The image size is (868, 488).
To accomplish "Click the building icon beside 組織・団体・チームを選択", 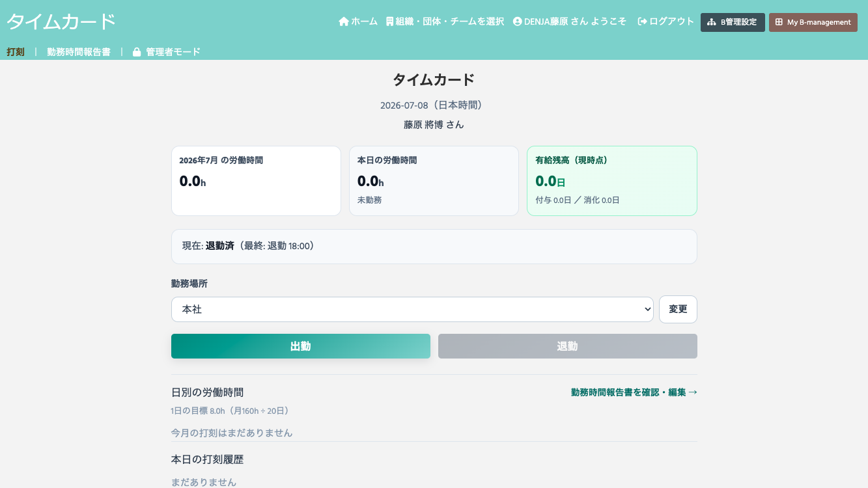I will pos(389,21).
